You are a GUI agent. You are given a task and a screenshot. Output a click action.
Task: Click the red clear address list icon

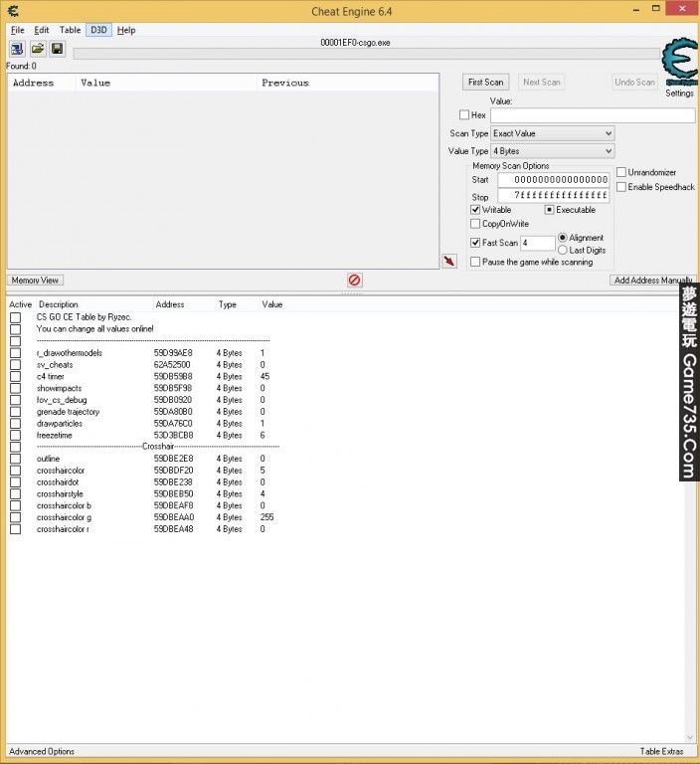355,281
